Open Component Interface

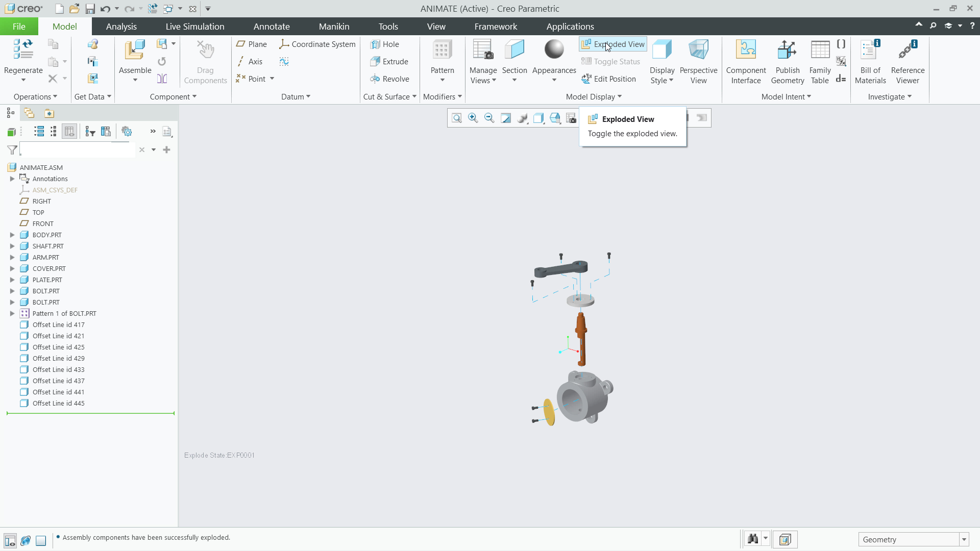(x=746, y=61)
